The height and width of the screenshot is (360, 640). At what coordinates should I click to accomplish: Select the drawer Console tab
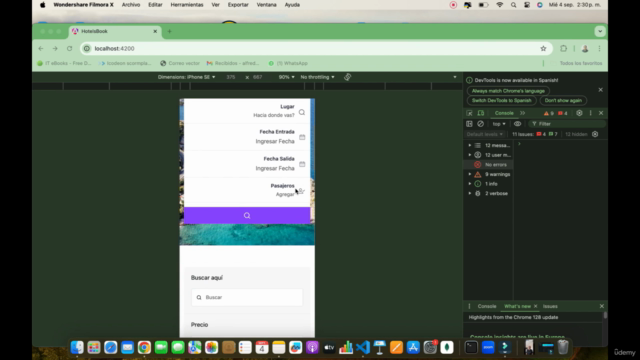click(487, 306)
